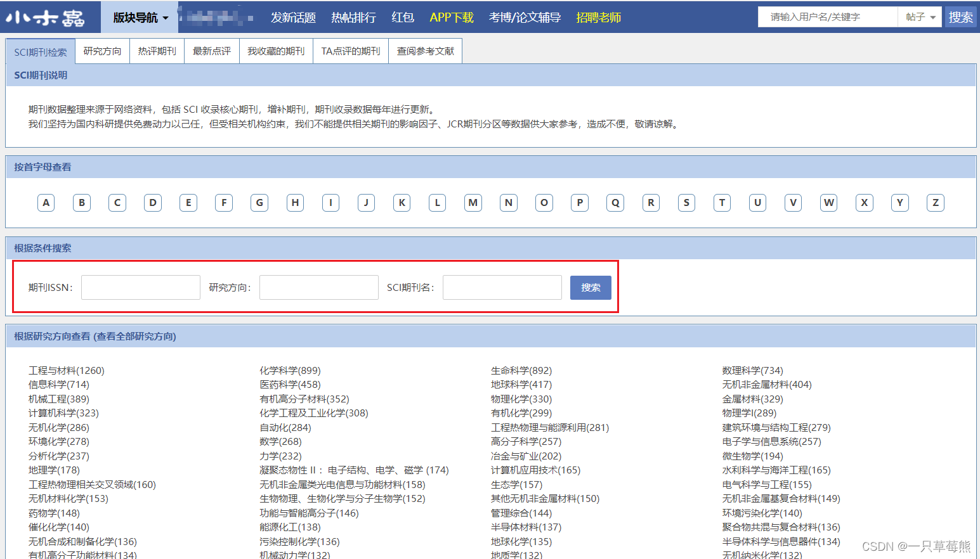
Task: Select letter C journal filter
Action: [x=117, y=203]
